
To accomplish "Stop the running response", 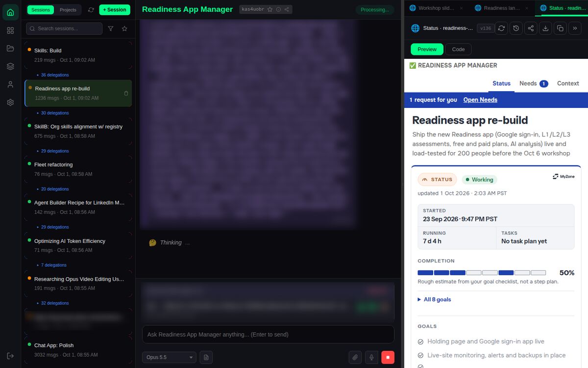I will pos(388,357).
